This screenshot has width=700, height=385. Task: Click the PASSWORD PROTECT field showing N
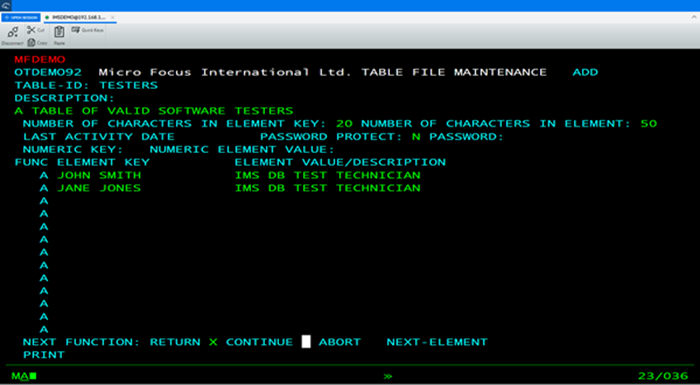pos(416,137)
